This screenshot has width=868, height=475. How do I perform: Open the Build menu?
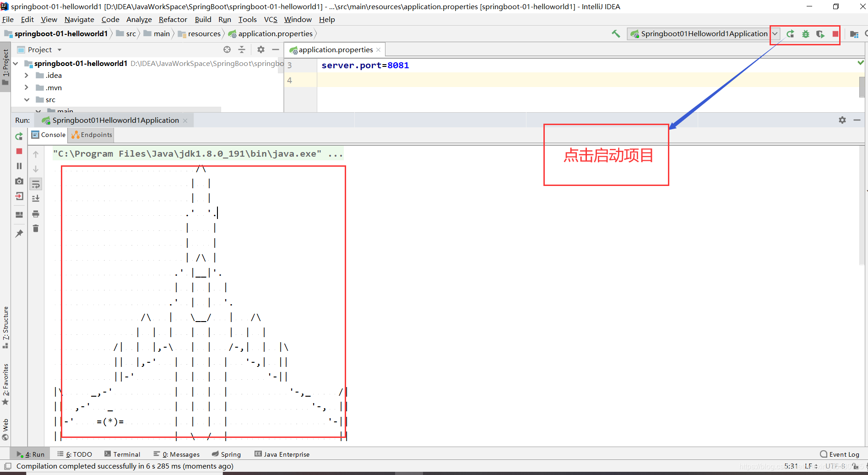click(203, 19)
